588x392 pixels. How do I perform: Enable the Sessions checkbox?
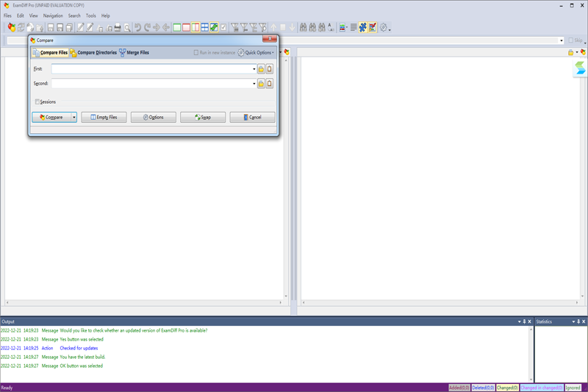point(37,101)
